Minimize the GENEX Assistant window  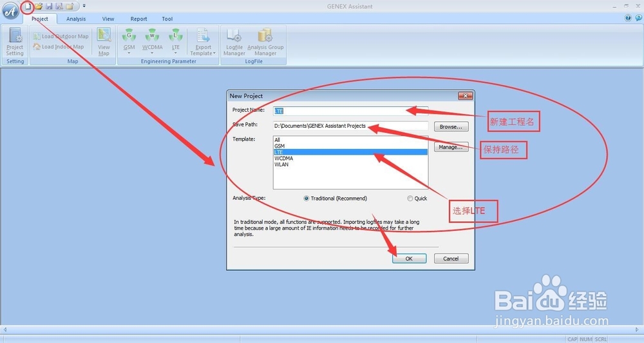(615, 6)
